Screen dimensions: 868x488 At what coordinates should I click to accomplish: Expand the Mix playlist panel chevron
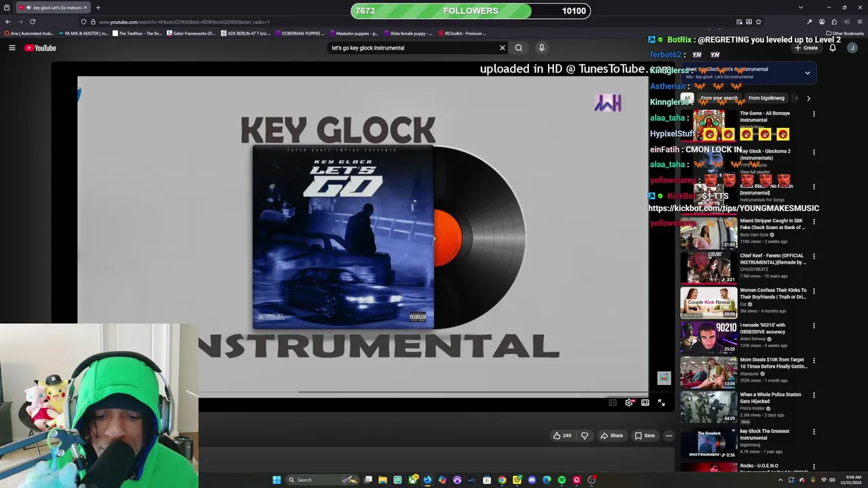coord(808,73)
